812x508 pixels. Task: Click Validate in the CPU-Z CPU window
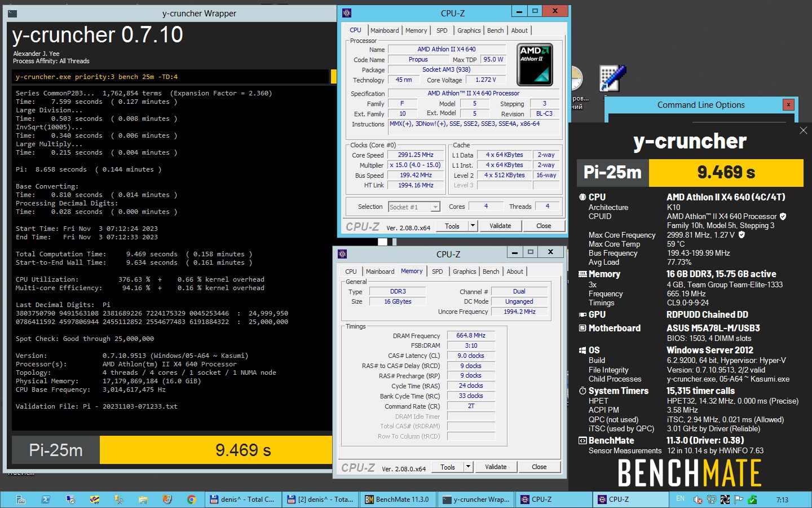click(x=500, y=226)
